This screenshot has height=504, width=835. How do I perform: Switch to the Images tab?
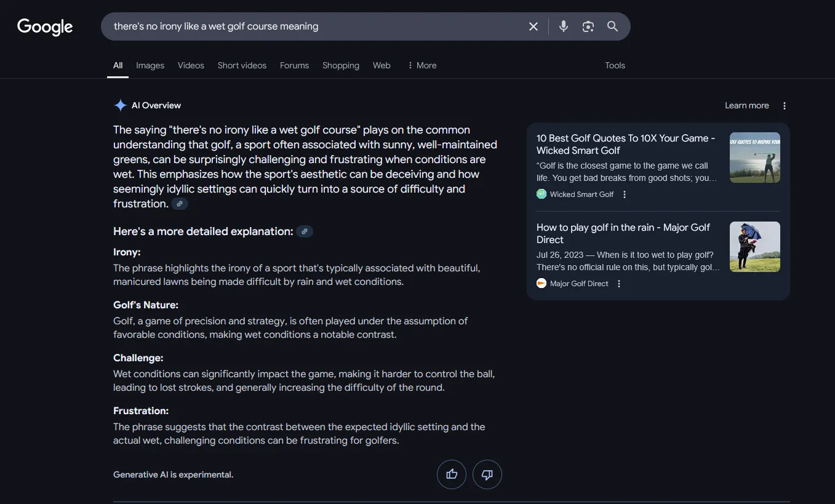click(150, 65)
